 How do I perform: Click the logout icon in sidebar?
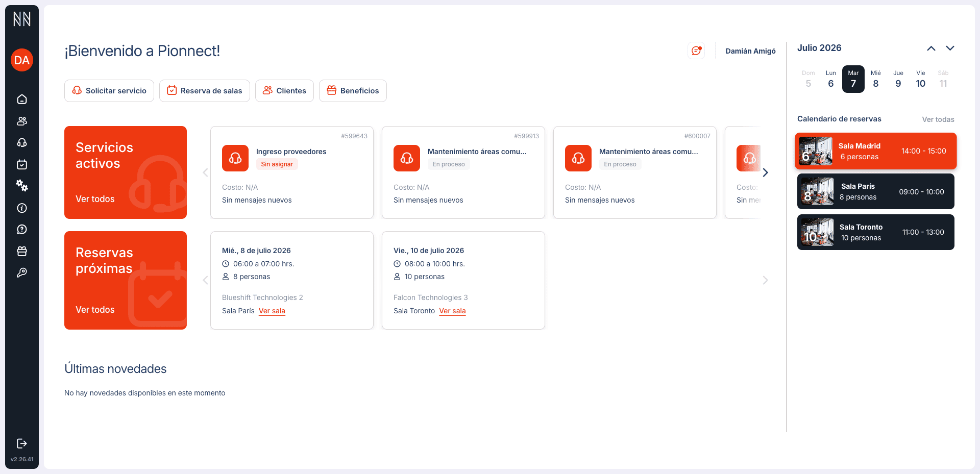coord(22,443)
